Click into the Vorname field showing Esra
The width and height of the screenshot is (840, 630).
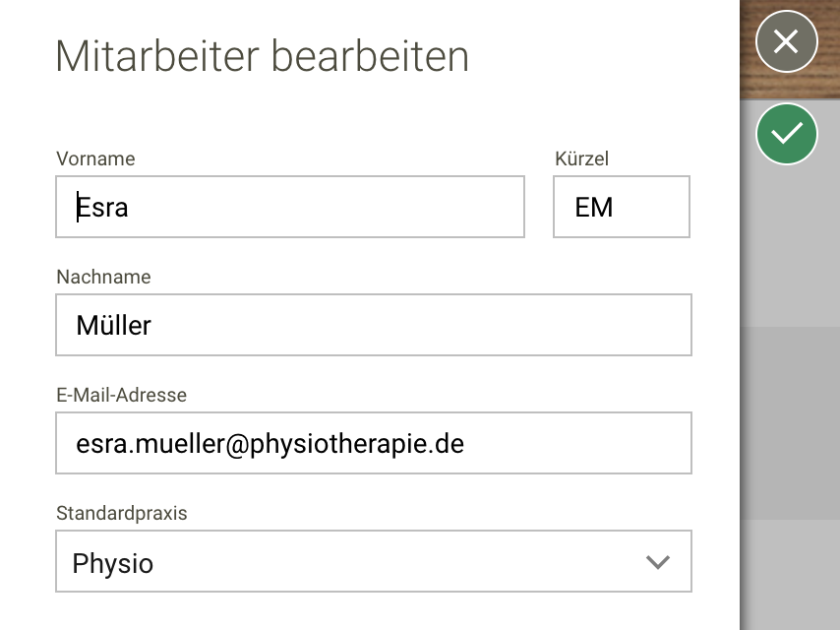coord(290,207)
